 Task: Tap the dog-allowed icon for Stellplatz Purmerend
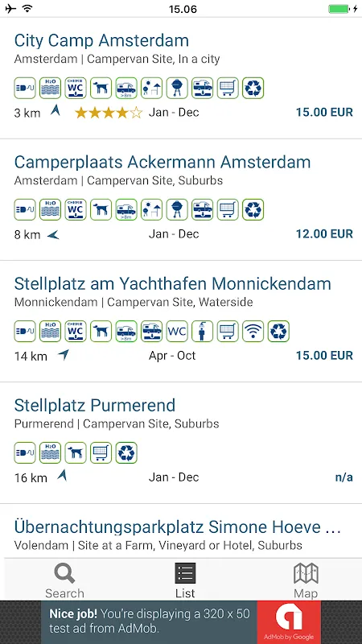(76, 452)
